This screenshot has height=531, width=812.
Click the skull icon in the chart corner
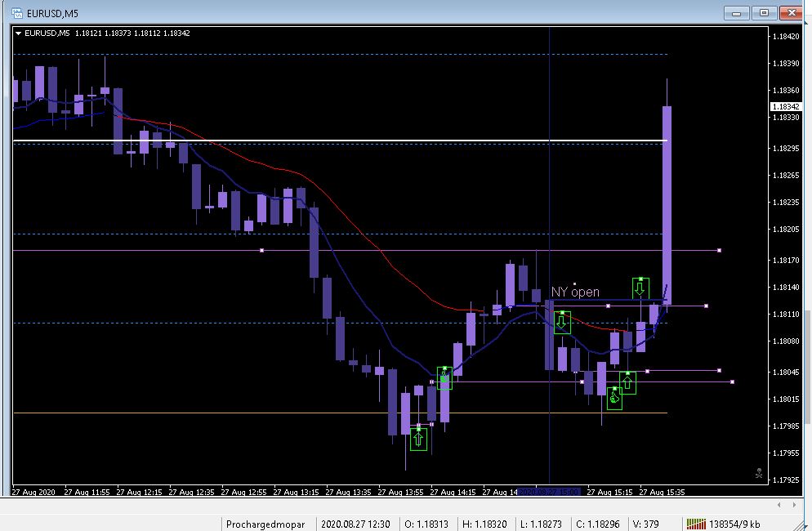(759, 473)
